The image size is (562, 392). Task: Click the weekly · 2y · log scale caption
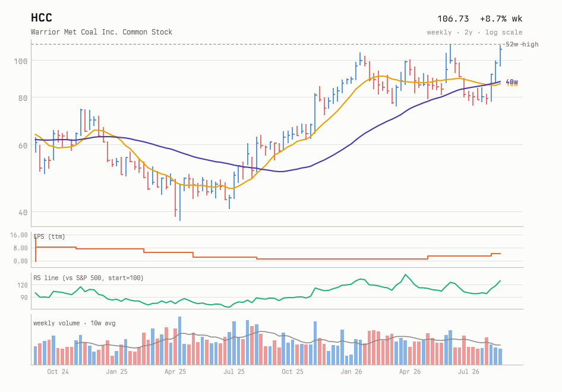coord(475,32)
